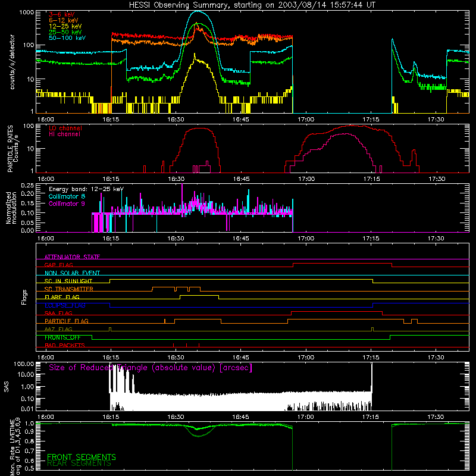
Task: Click the HI channel legend label
Action: point(64,134)
